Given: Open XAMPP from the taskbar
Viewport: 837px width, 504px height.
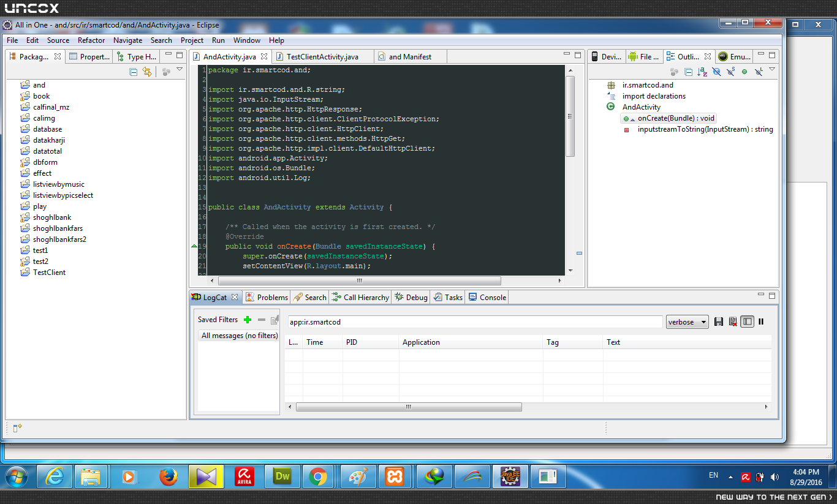Looking at the screenshot, I should pyautogui.click(x=395, y=476).
